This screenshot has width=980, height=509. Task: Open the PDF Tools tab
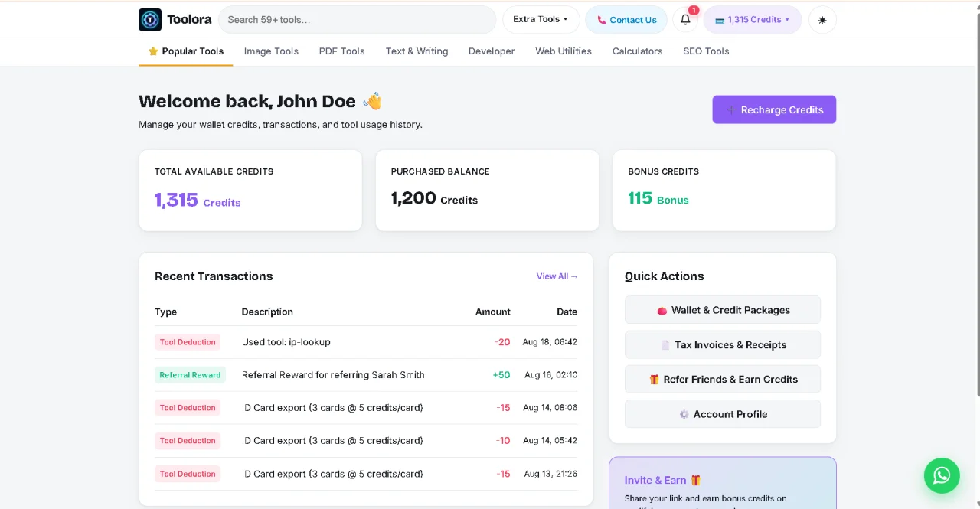[x=341, y=51]
